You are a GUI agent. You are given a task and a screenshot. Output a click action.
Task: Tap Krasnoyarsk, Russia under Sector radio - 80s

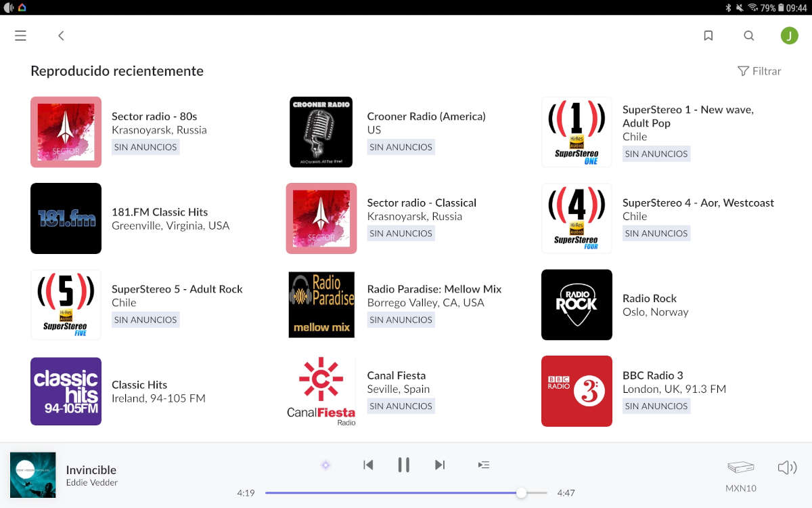tap(159, 130)
